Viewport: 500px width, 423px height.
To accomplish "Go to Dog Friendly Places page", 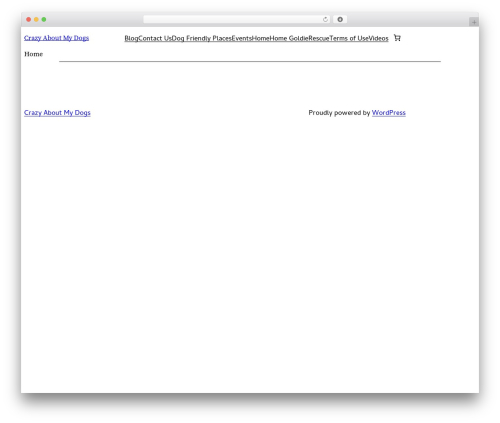I will [x=202, y=38].
